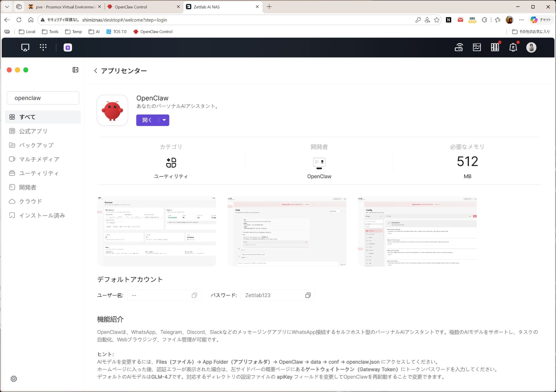Open the OpenClaw app with 開く
The width and height of the screenshot is (556, 392).
[x=147, y=120]
